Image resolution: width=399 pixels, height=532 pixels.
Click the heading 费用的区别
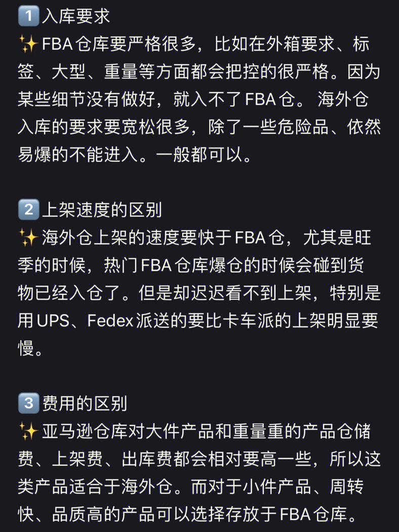pos(85,403)
